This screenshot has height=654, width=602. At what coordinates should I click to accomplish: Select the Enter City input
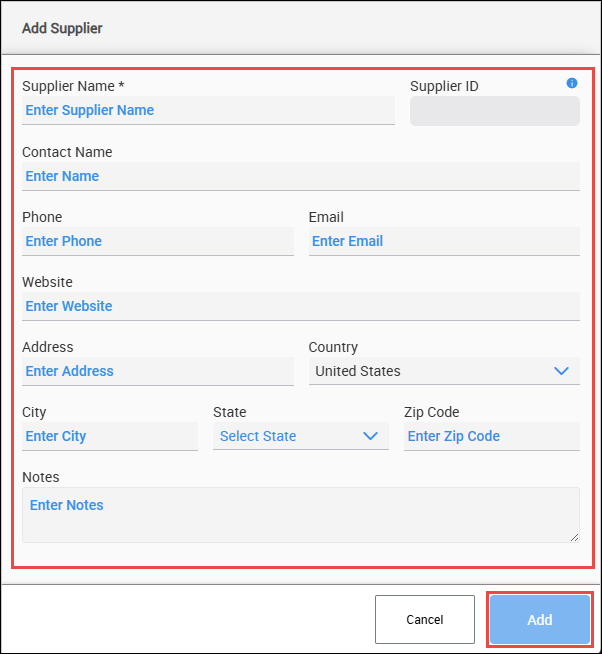[x=110, y=436]
